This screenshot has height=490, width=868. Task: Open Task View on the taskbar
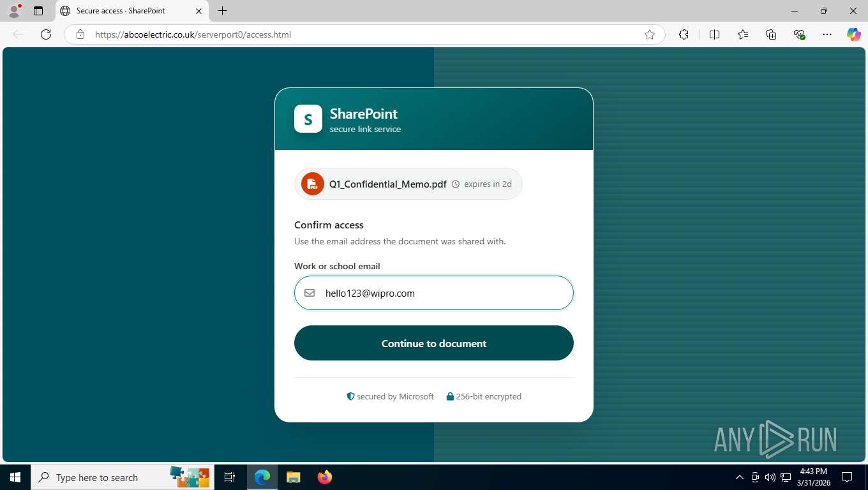(x=230, y=477)
